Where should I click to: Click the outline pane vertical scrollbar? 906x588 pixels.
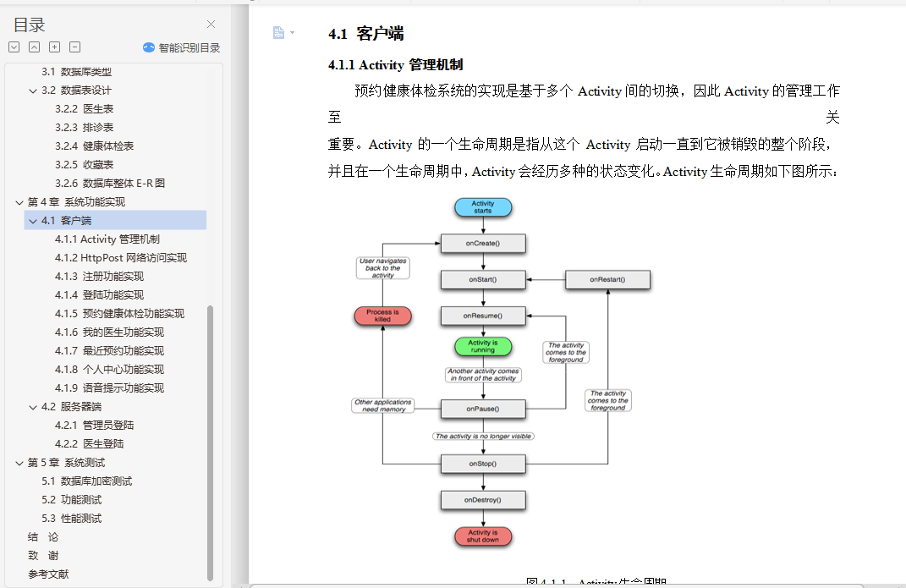[x=211, y=443]
